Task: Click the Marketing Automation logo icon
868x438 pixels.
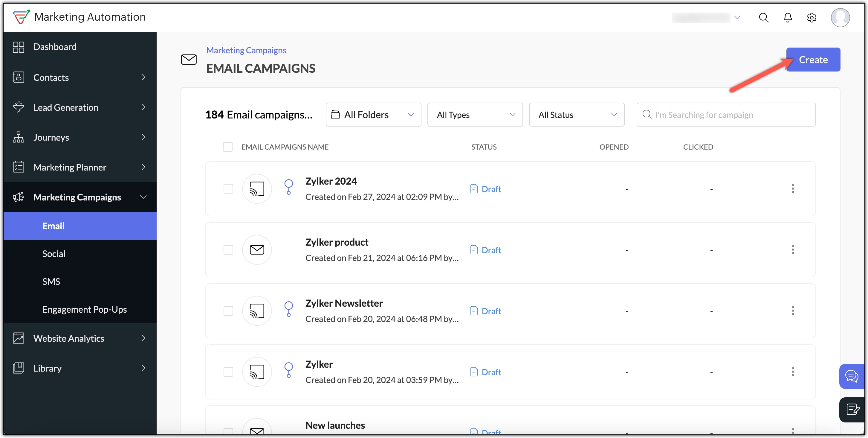Action: [x=22, y=16]
